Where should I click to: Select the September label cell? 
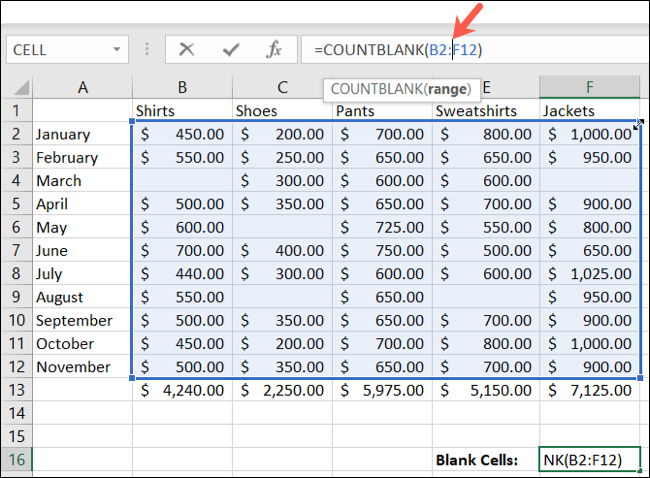coord(82,320)
